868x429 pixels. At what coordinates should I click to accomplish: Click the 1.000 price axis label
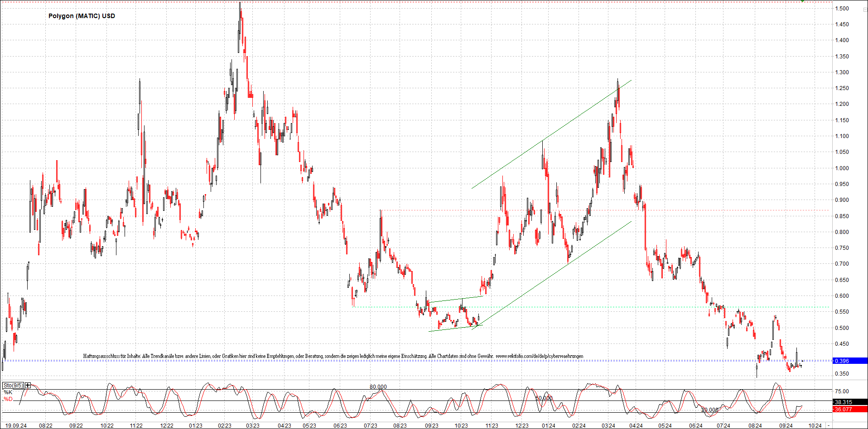tap(842, 168)
